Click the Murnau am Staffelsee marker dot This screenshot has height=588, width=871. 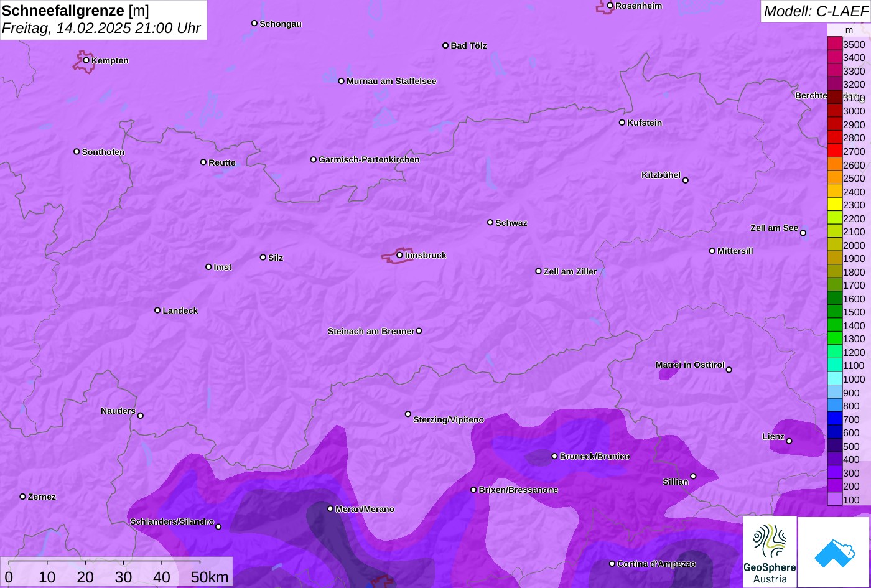click(341, 80)
